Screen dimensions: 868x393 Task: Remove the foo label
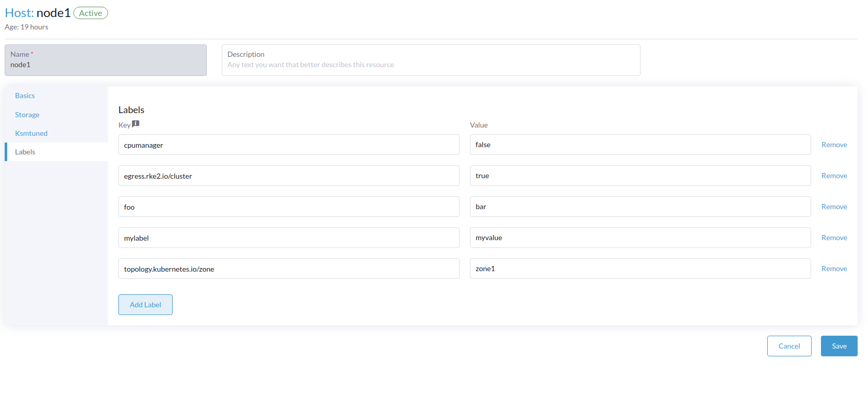834,207
